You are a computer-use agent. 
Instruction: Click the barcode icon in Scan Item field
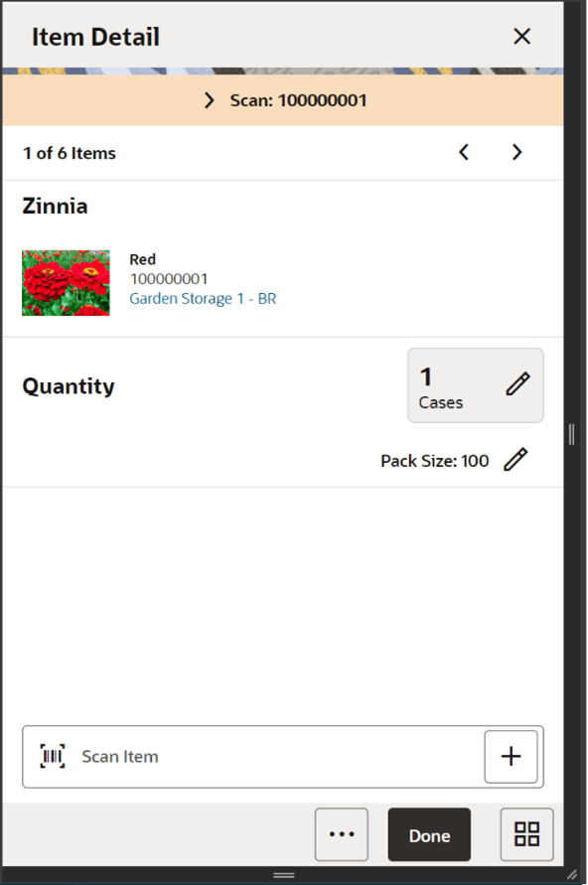click(51, 756)
